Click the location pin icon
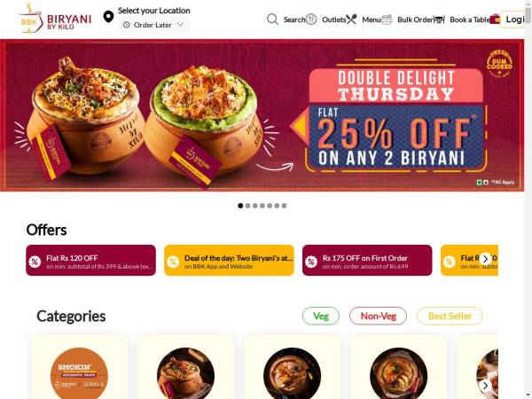 coord(108,17)
